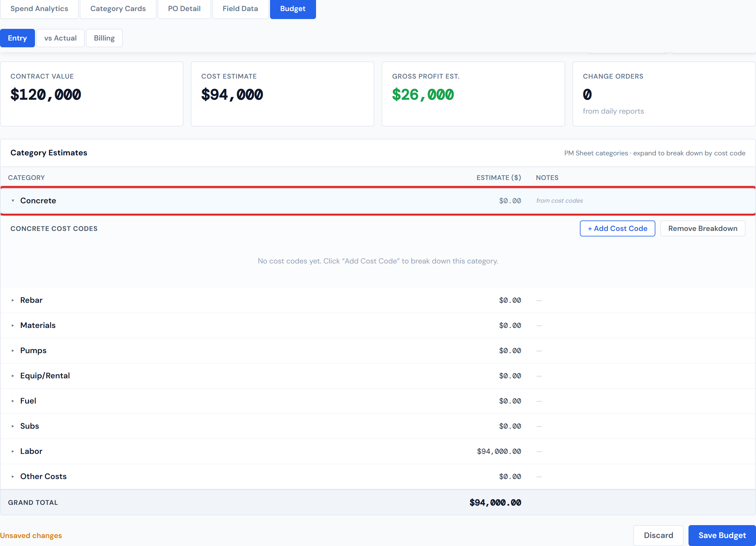Viewport: 756px width, 546px height.
Task: Expand the Equip/Rental category
Action: 13,376
